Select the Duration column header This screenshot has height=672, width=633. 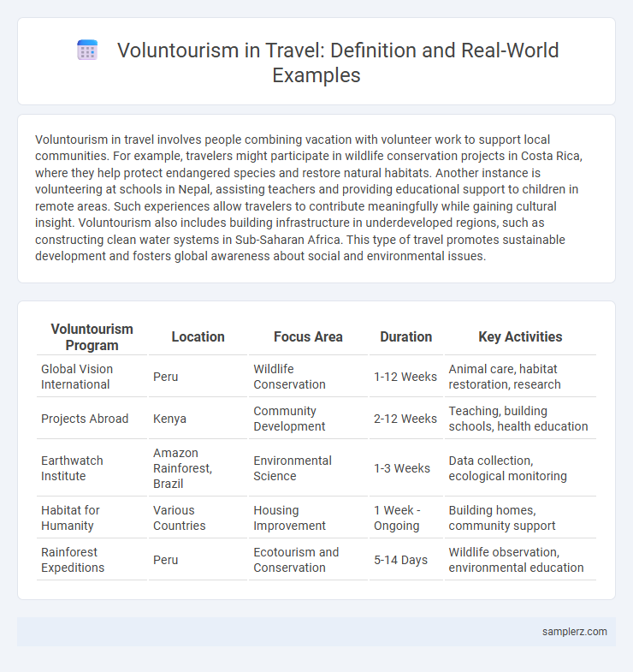(406, 337)
